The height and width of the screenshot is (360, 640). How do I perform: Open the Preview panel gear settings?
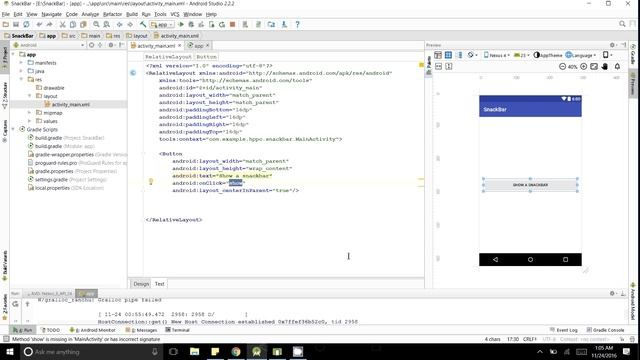pos(612,45)
